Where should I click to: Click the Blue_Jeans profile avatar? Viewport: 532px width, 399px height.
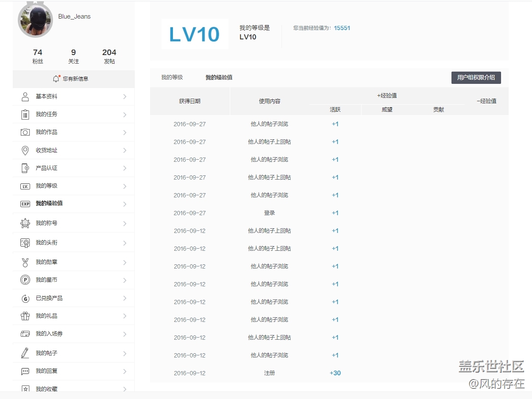click(x=35, y=19)
